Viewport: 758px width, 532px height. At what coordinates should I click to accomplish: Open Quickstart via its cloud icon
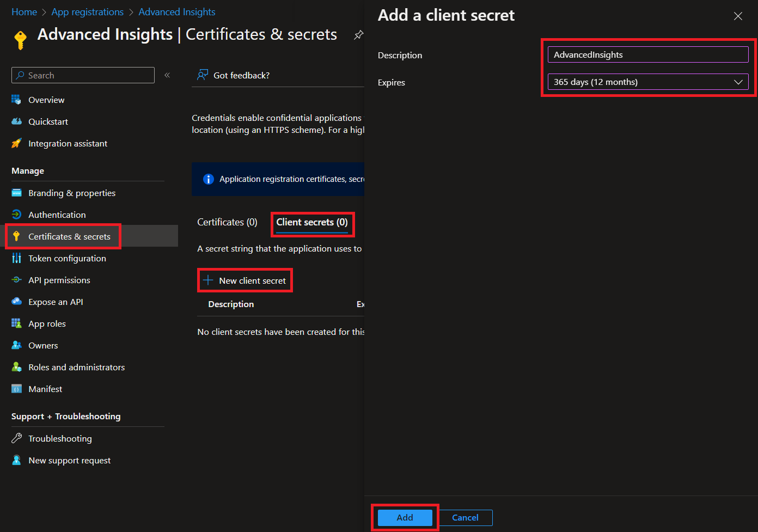pyautogui.click(x=16, y=121)
